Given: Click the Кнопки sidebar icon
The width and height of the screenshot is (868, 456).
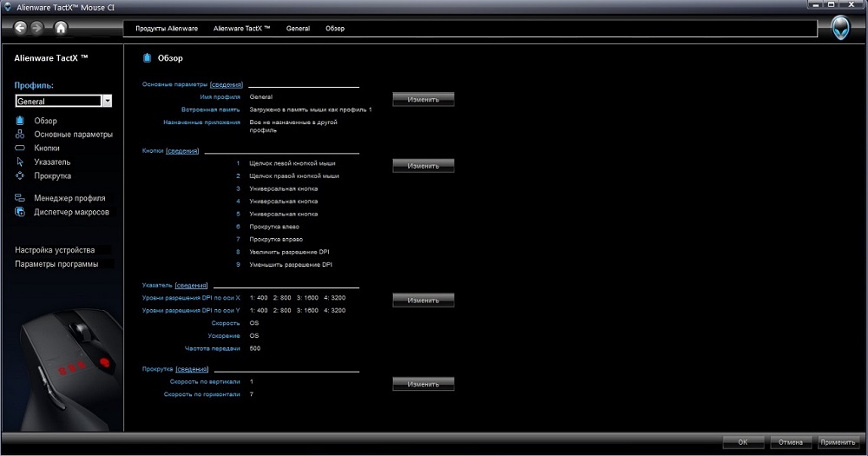Looking at the screenshot, I should 20,148.
